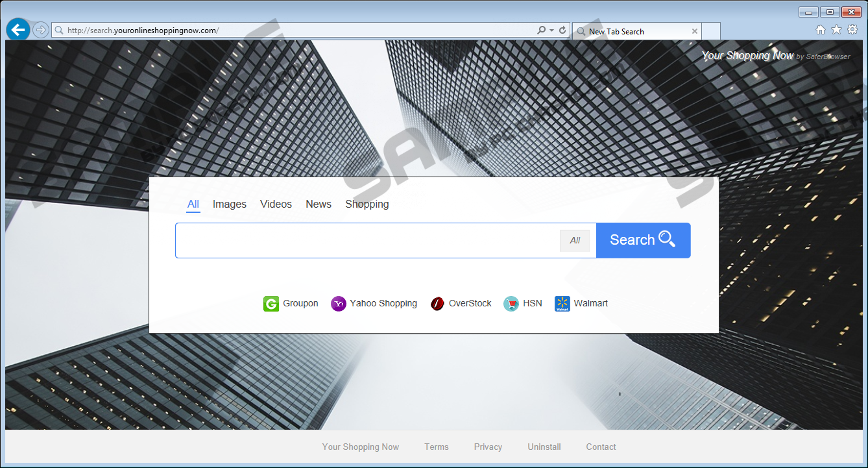Select the Shopping search tab
Viewport: 868px width, 468px height.
click(367, 204)
